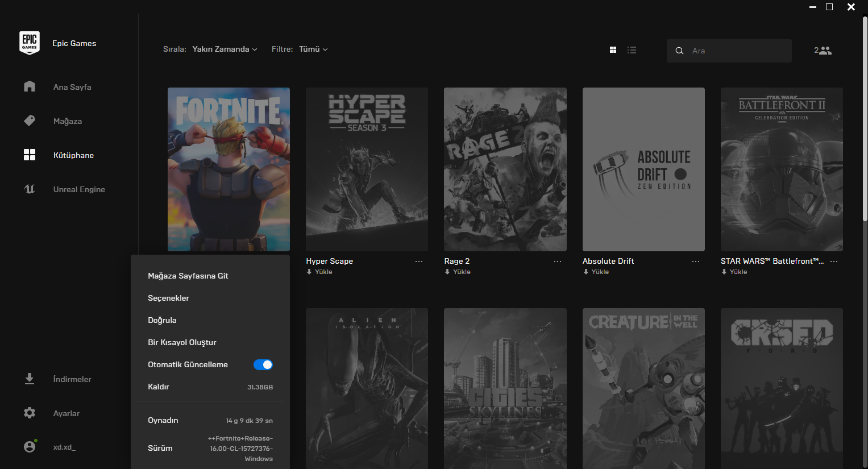Toggle Otomatik Güncelleme switch off
The image size is (868, 469).
(263, 365)
